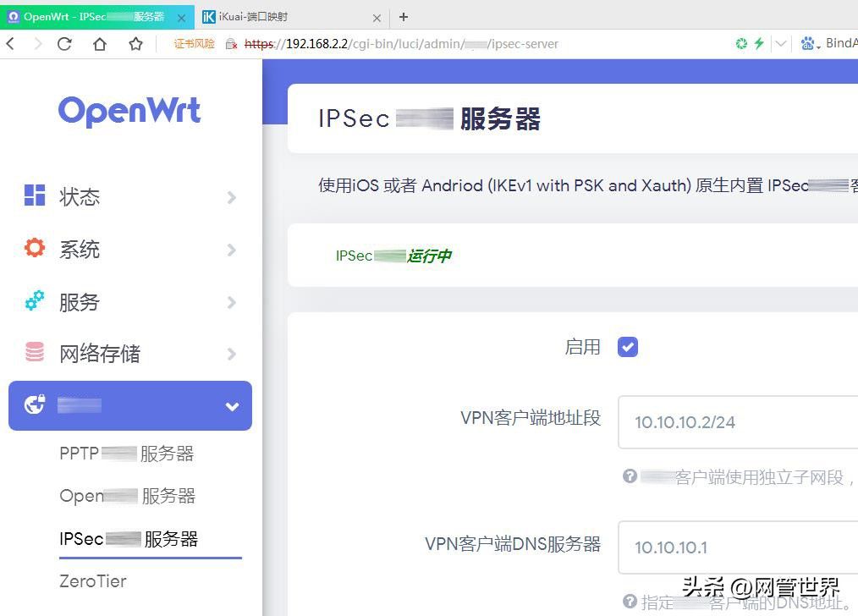Click the Baidu paw search engine icon
The image size is (858, 616).
click(808, 43)
